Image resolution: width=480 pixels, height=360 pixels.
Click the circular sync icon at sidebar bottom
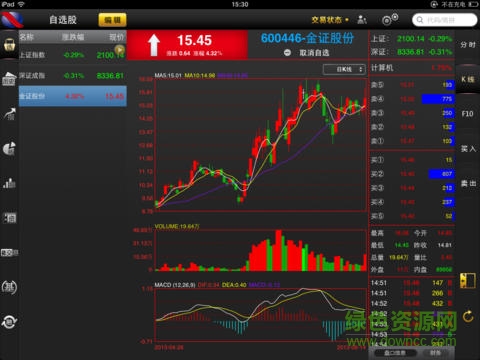coord(9,322)
